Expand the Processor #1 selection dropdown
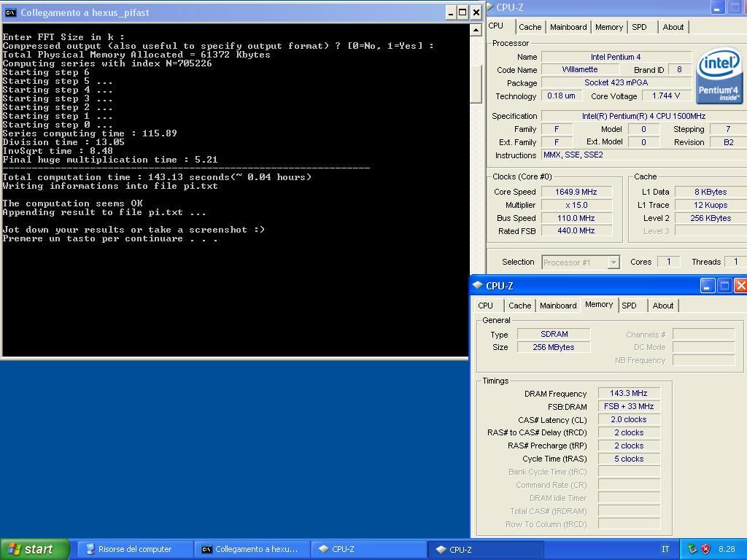747x560 pixels. tap(614, 262)
